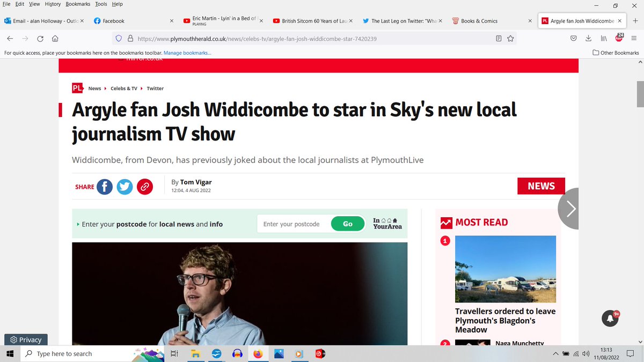Switch to Email Outlook tab

[43, 21]
